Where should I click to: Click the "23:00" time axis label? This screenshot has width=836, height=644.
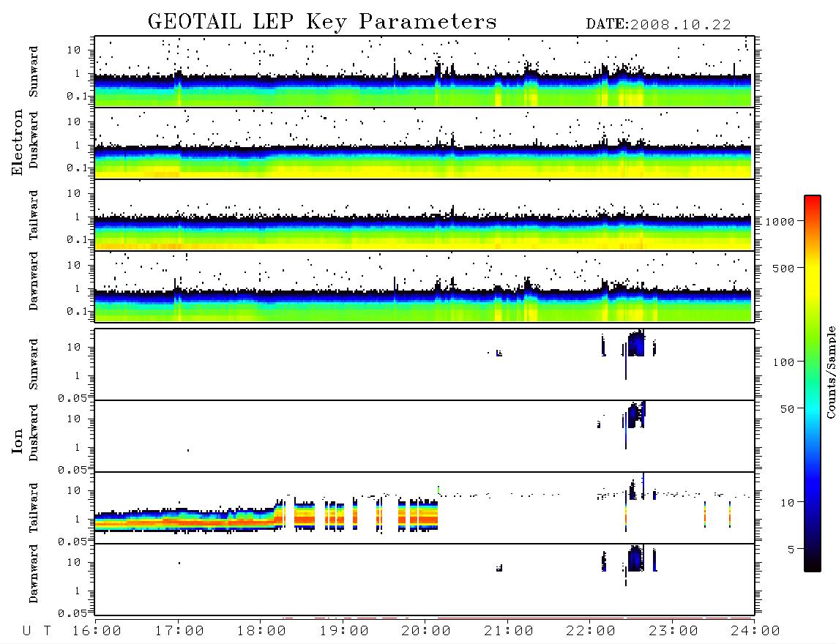[x=674, y=632]
